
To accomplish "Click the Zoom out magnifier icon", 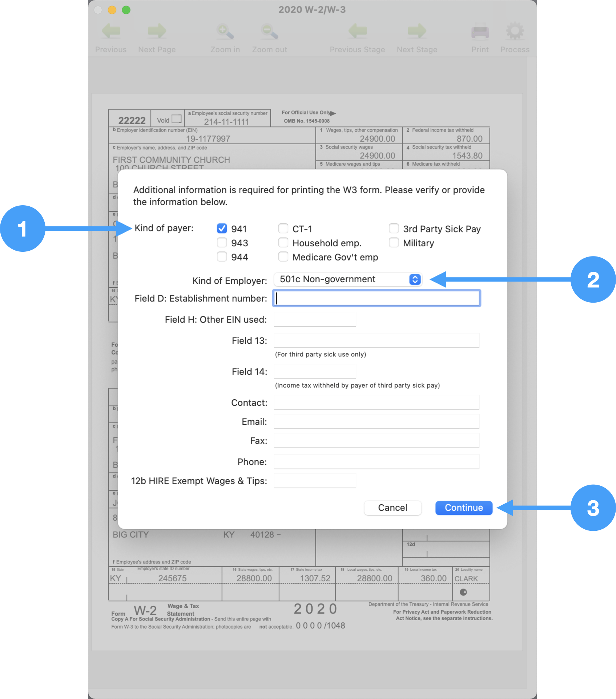I will click(x=269, y=32).
